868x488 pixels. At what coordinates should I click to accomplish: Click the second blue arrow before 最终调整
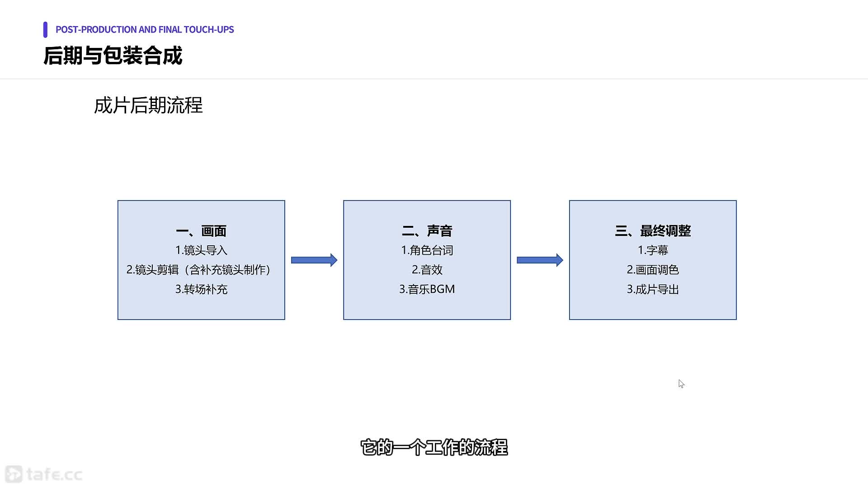click(x=539, y=260)
